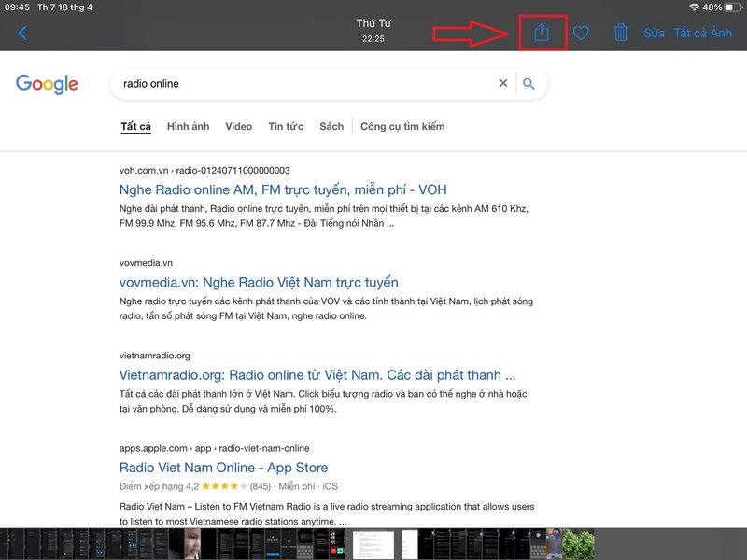Select the Tin tức tab
This screenshot has width=747, height=560.
coord(286,126)
